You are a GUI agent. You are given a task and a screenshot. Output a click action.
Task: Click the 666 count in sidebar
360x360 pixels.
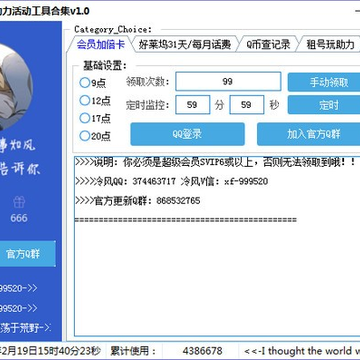(19, 218)
